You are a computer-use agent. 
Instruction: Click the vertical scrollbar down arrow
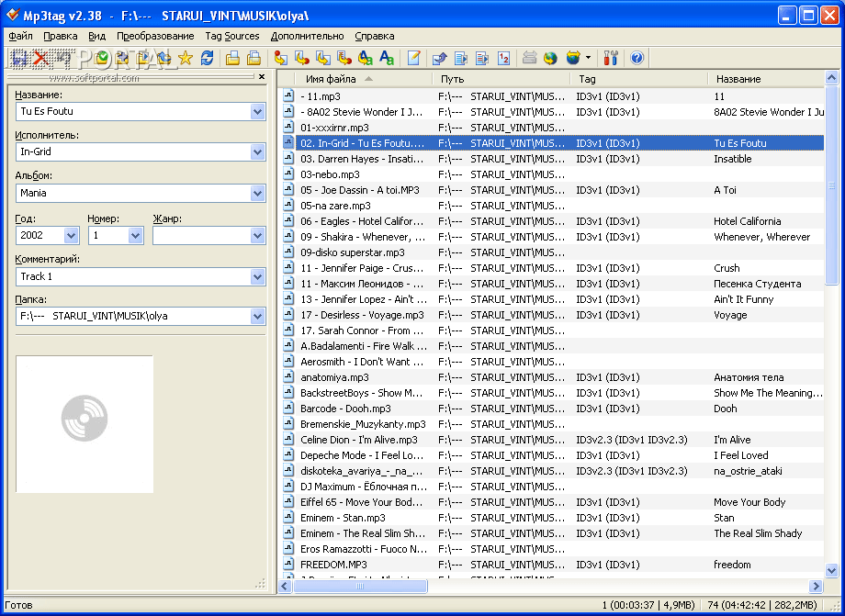[831, 570]
